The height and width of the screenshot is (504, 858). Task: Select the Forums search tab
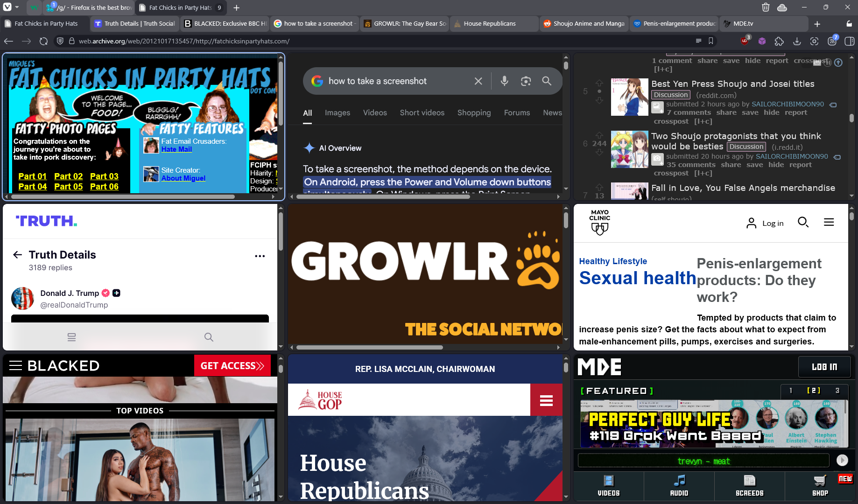tap(517, 112)
